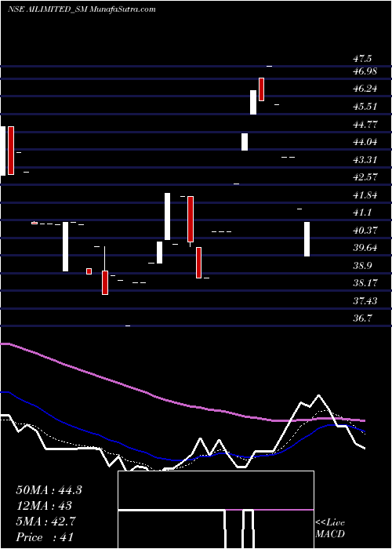The image size is (392, 549).
Task: Click the 44.04 price level label
Action: 365,142
